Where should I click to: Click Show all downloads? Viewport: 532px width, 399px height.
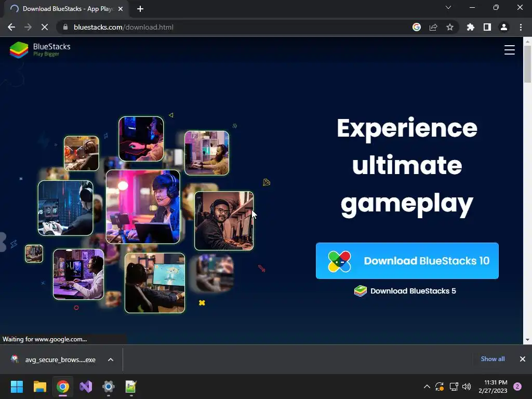(x=493, y=359)
